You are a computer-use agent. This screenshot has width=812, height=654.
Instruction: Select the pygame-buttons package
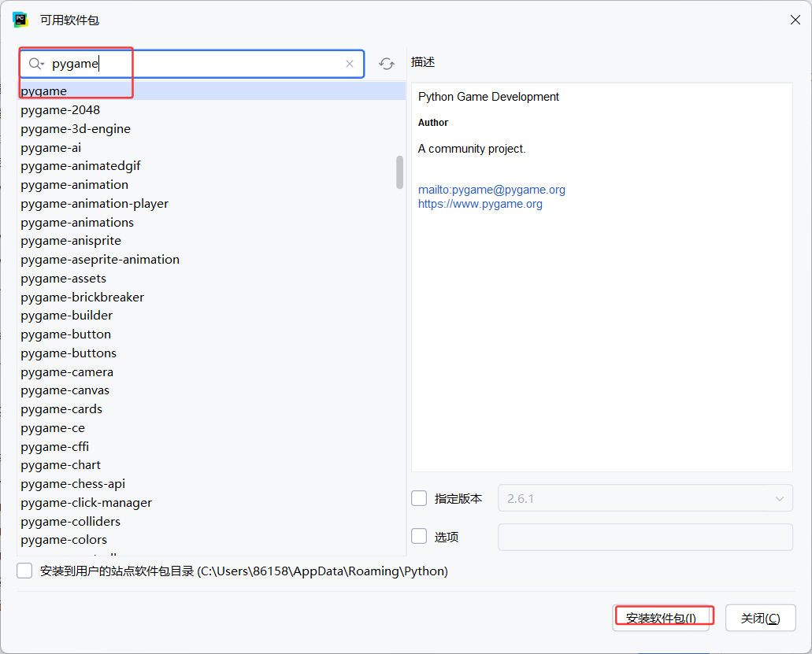tap(211, 353)
